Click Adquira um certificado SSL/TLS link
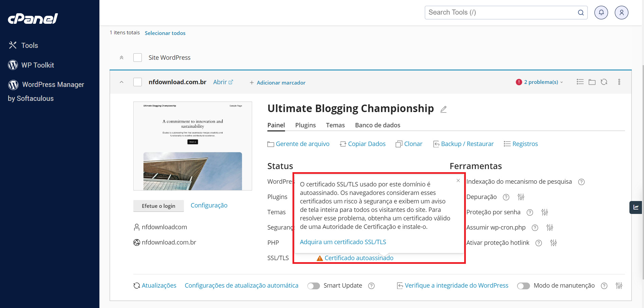Viewport: 644px width, 308px height. click(x=343, y=242)
